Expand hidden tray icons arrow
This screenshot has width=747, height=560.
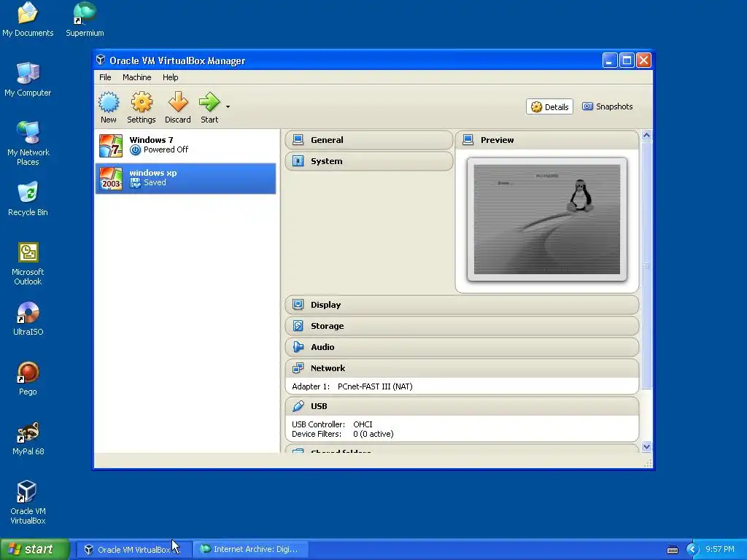tap(692, 550)
